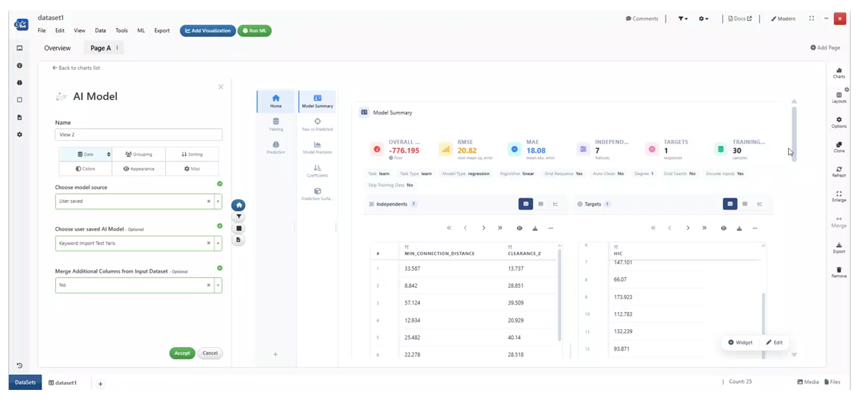Expand the user saved AI Model dropdown arrow
The image size is (868, 405).
(x=218, y=243)
